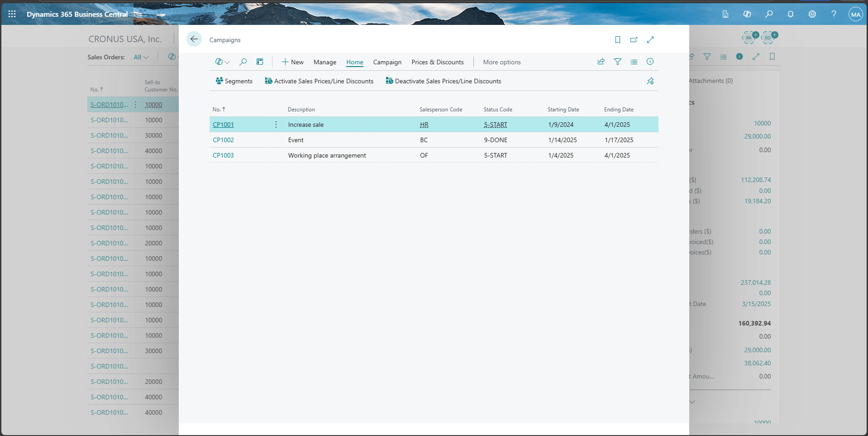Image resolution: width=868 pixels, height=436 pixels.
Task: Switch to the Campaign tab
Action: point(387,62)
